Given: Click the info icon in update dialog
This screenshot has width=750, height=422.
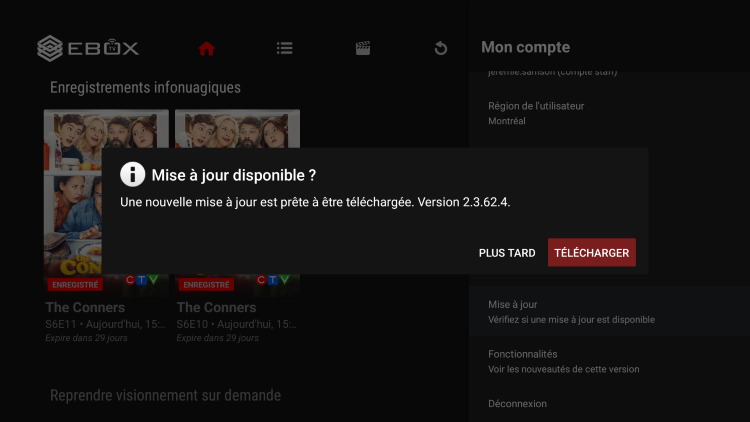Looking at the screenshot, I should click(133, 175).
